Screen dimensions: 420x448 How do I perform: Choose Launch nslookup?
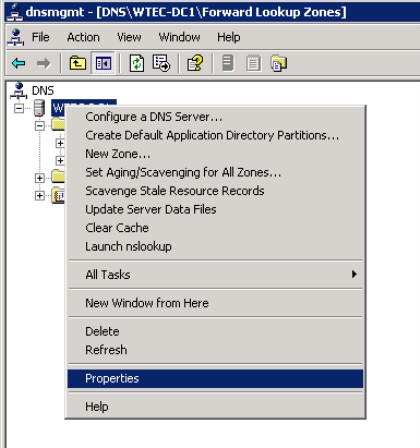(215, 246)
